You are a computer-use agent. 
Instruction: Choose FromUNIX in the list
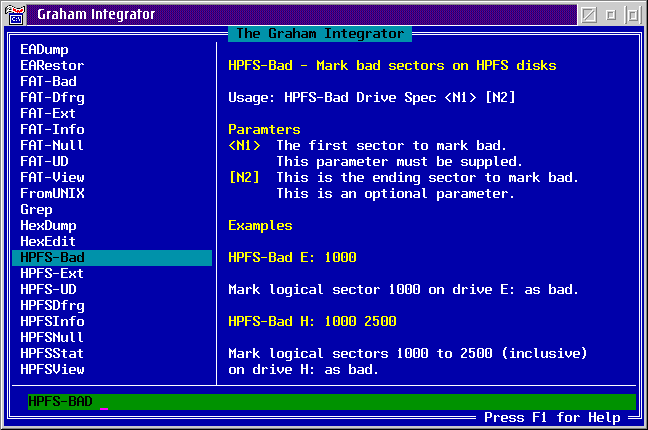point(52,193)
